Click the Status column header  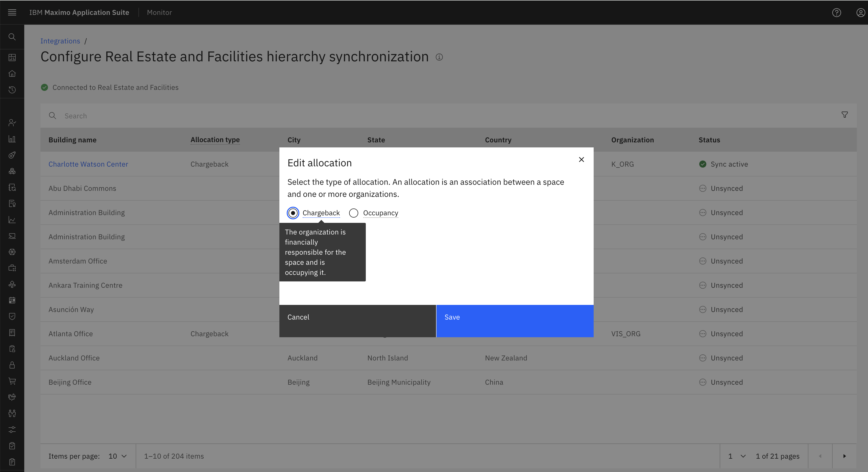point(709,140)
